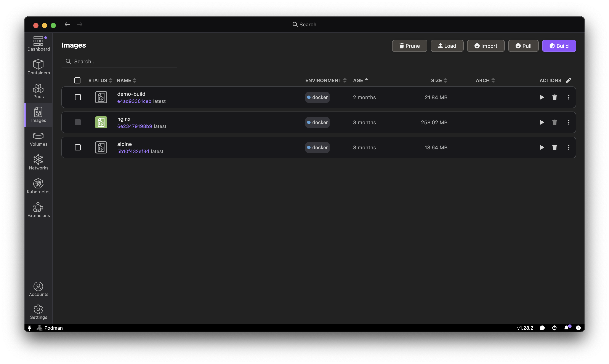This screenshot has height=364, width=609.
Task: Click the docker badge for demo-build
Action: pos(317,97)
